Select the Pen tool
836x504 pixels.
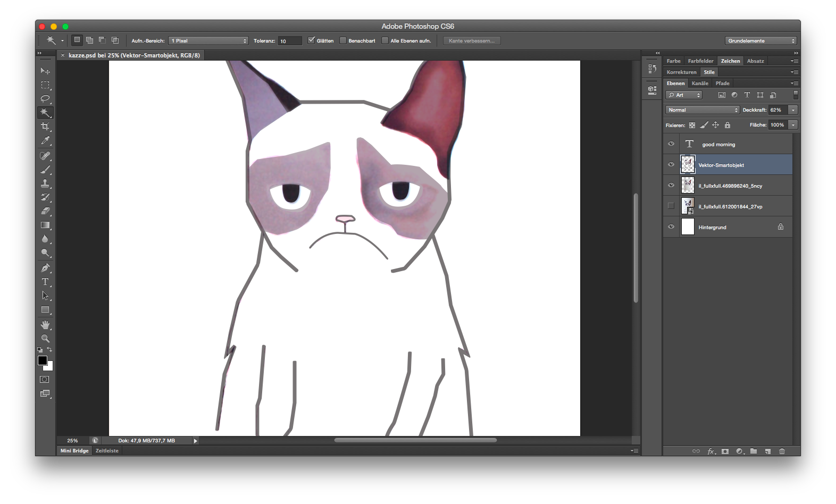coord(45,268)
